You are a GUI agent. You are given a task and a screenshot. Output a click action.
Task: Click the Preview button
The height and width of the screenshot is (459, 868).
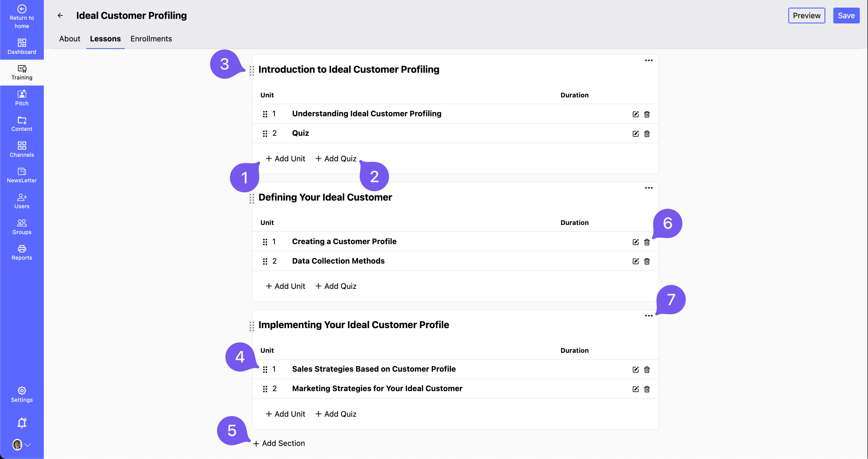pos(806,16)
